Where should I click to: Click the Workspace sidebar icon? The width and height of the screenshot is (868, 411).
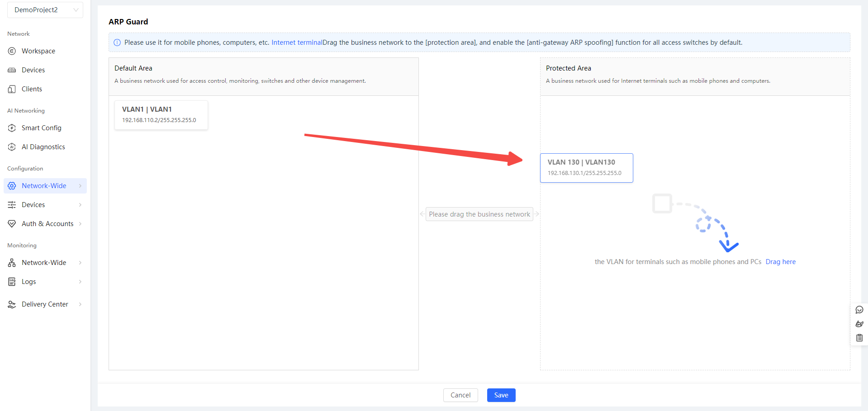[12, 51]
